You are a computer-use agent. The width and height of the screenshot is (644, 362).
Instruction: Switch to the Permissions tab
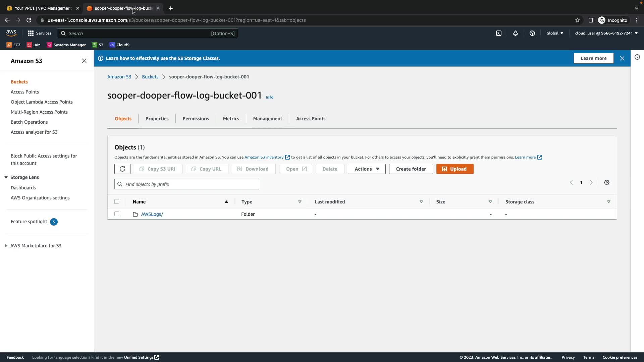[x=196, y=119]
